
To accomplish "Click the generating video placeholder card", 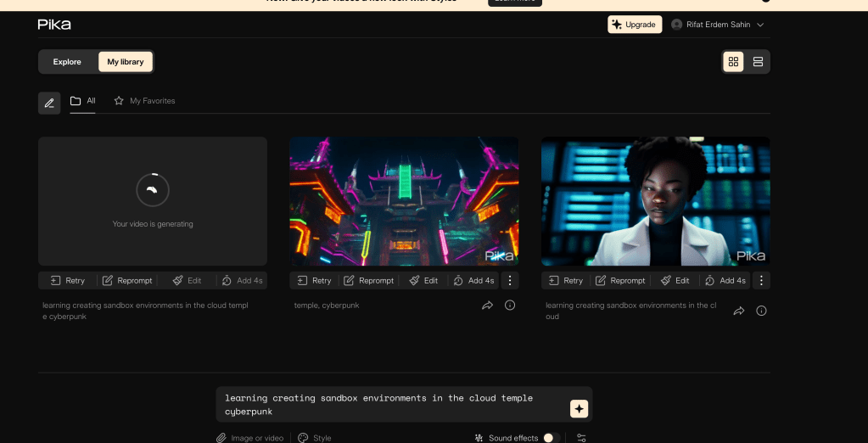I will pos(153,201).
